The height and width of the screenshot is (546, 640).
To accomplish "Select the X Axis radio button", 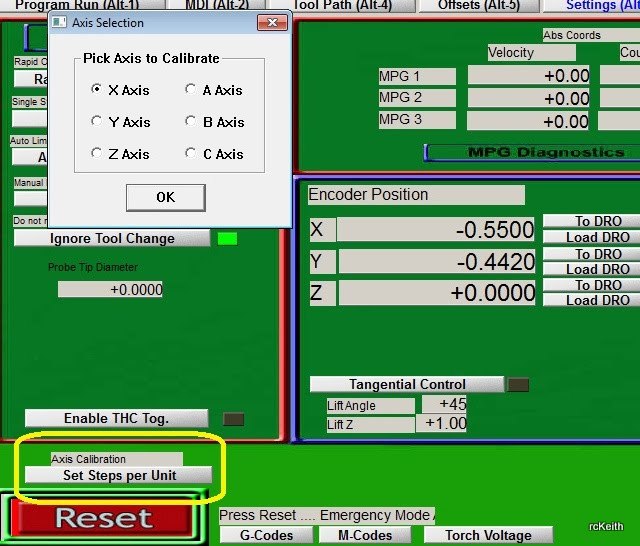I will (x=97, y=90).
